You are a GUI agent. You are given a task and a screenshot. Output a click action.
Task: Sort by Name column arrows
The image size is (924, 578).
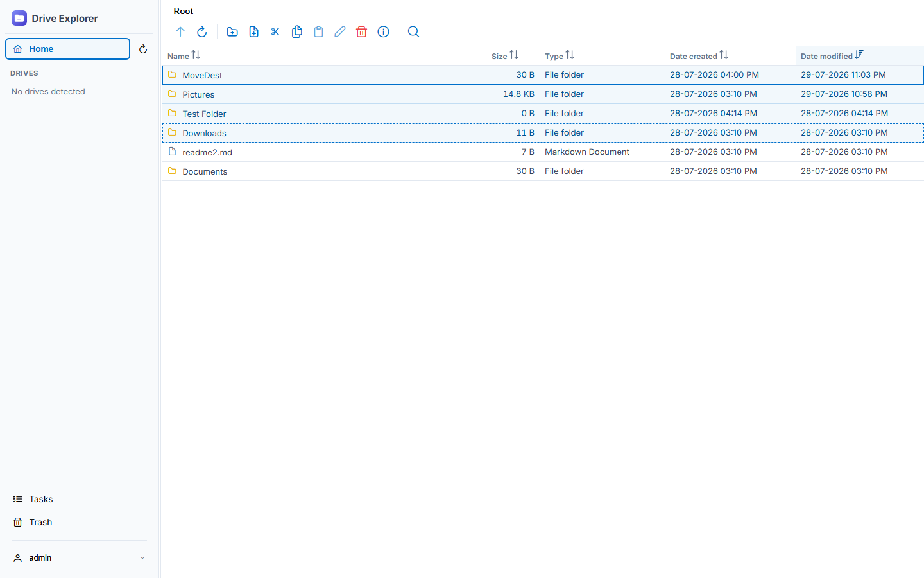tap(196, 55)
